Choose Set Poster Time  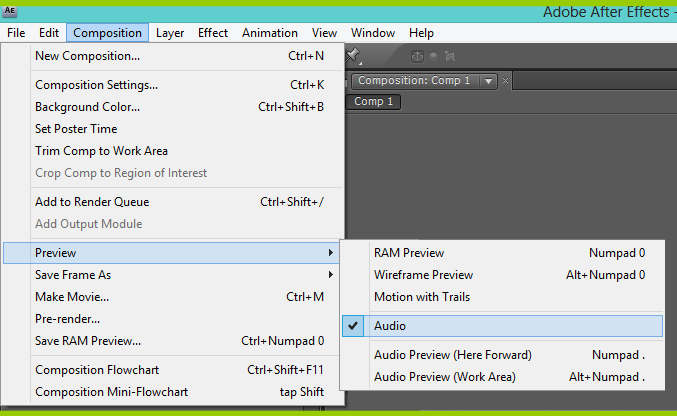point(174,129)
